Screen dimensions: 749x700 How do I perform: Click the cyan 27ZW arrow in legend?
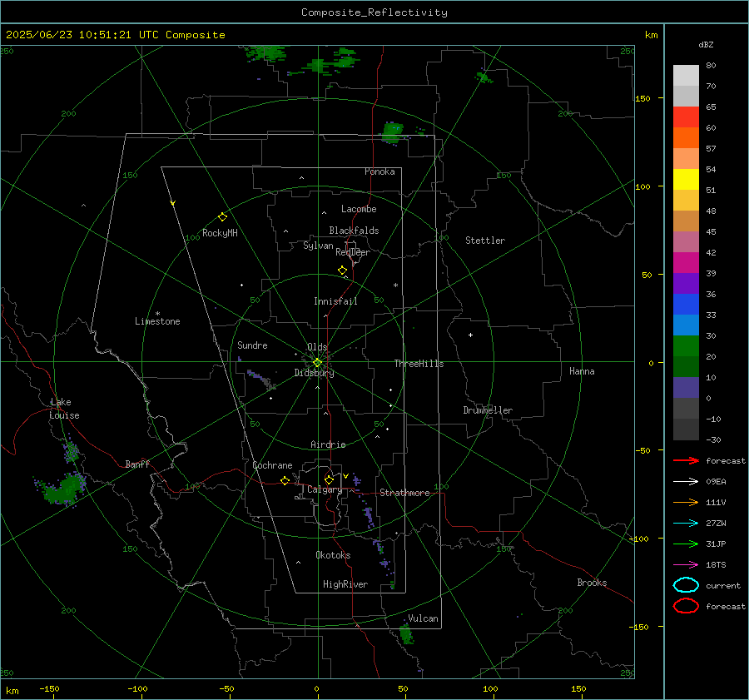click(x=686, y=524)
